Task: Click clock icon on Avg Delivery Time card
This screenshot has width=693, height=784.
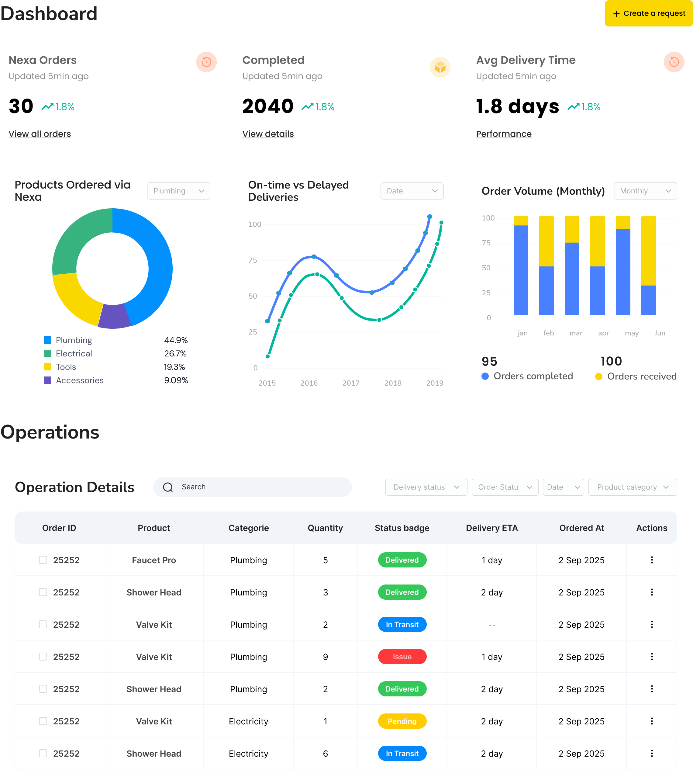Action: (674, 62)
